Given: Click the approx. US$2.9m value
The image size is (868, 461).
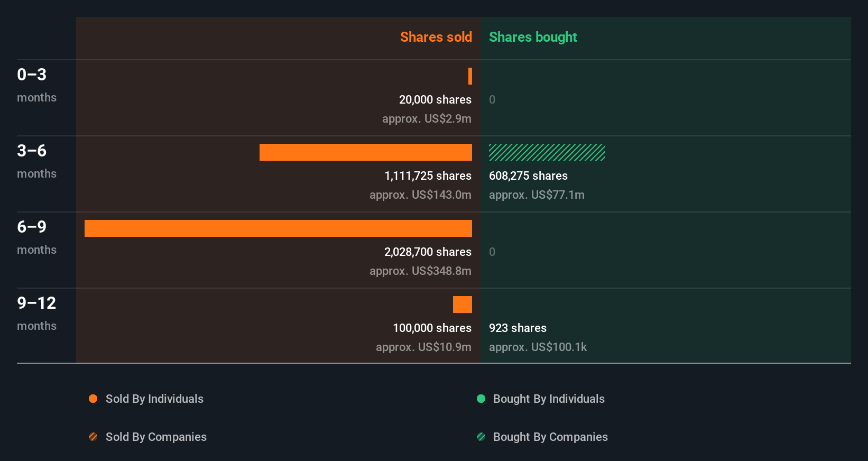Looking at the screenshot, I should 427,118.
